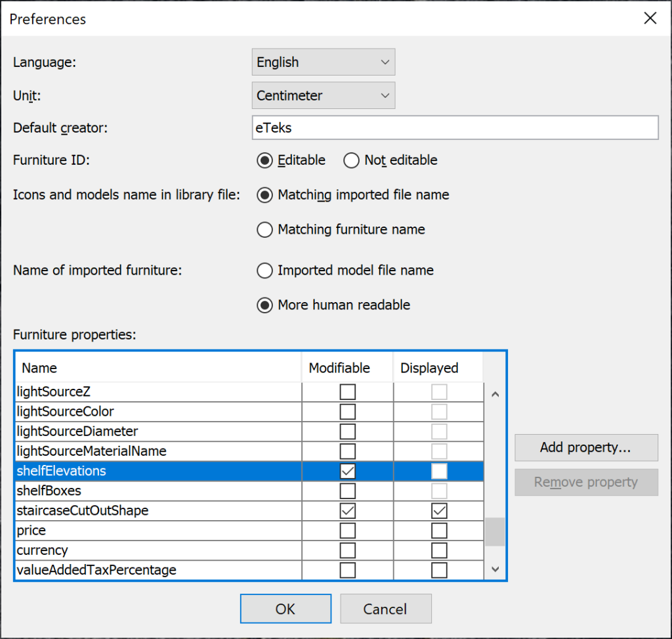The height and width of the screenshot is (639, 672).
Task: Select Imported model file name option
Action: [265, 271]
